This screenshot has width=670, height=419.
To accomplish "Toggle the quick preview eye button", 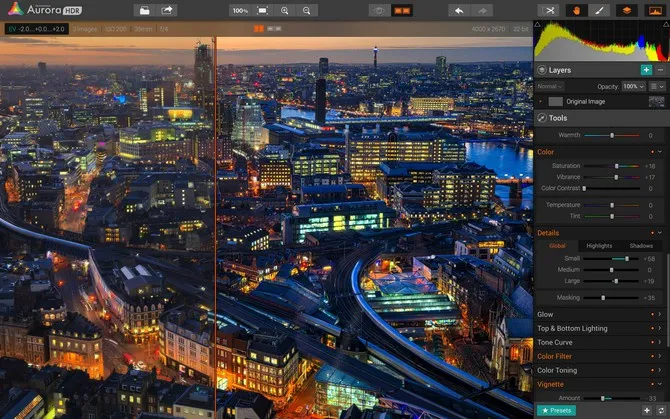I will [380, 10].
